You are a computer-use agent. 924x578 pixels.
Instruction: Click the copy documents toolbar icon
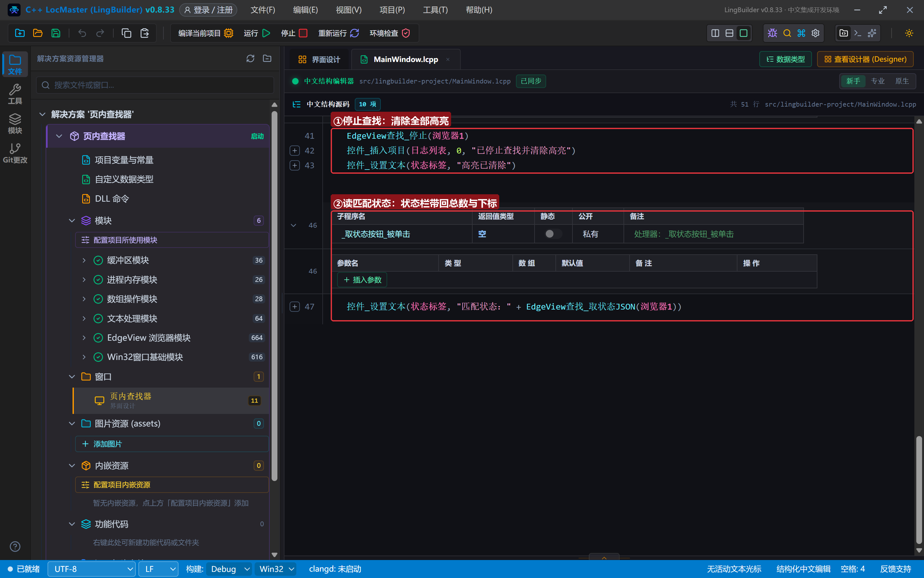(126, 33)
